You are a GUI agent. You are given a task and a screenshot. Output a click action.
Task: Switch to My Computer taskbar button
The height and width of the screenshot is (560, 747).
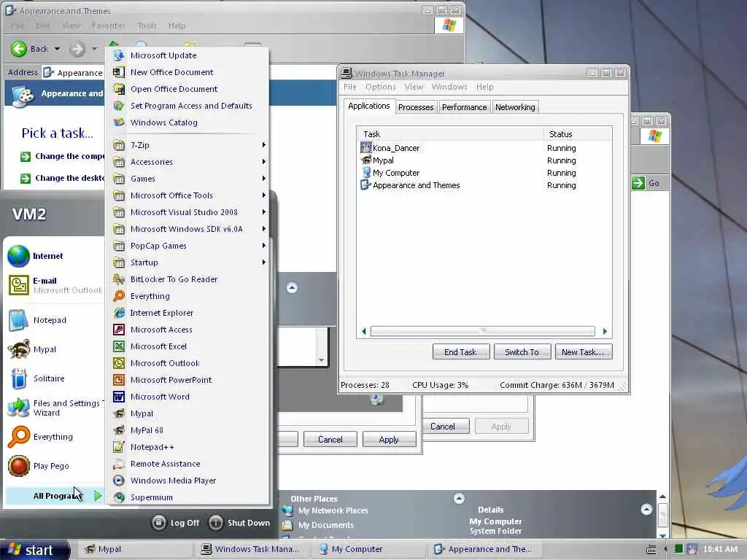point(368,549)
